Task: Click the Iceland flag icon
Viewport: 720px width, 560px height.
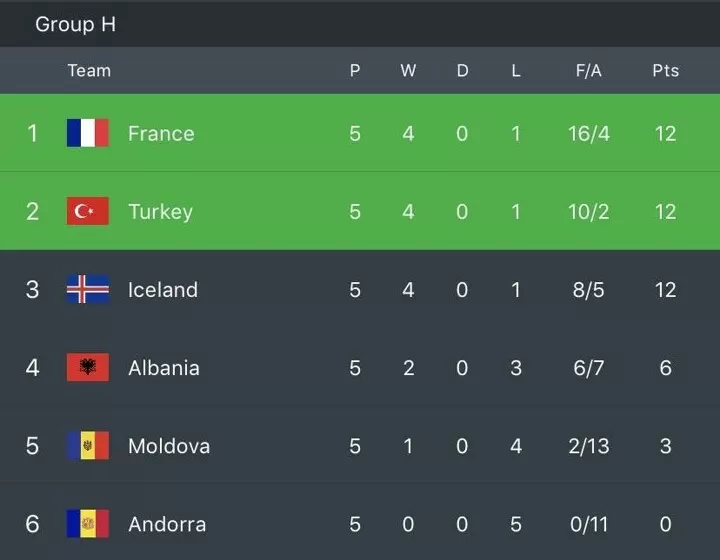Action: [x=88, y=289]
